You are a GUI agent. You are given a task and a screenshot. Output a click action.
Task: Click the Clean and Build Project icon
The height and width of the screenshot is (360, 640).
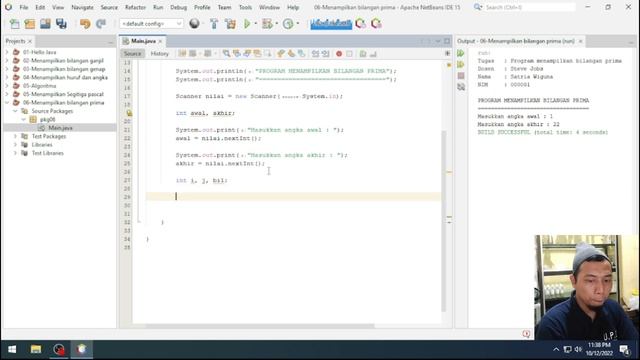[x=230, y=24]
